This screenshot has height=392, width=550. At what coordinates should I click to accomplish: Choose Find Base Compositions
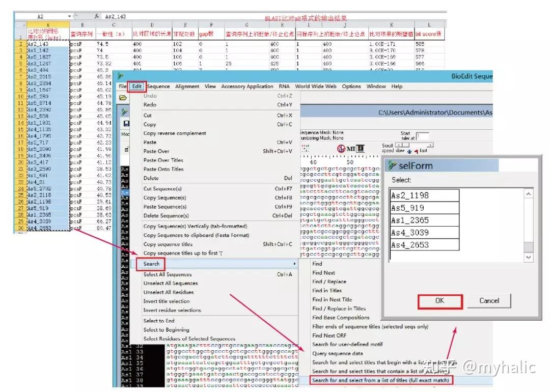click(x=341, y=317)
